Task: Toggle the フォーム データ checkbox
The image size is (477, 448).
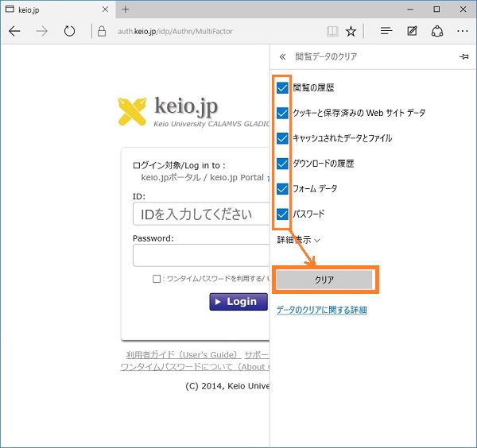Action: [282, 189]
